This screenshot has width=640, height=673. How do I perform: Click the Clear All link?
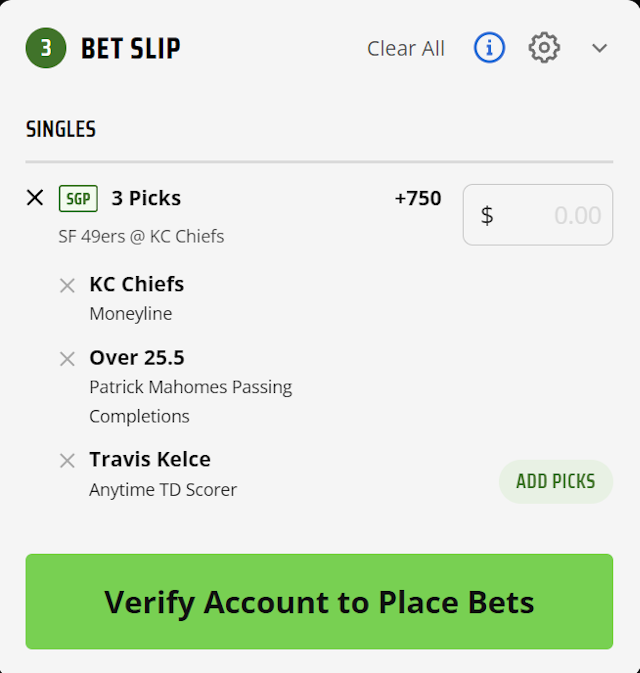pos(406,48)
